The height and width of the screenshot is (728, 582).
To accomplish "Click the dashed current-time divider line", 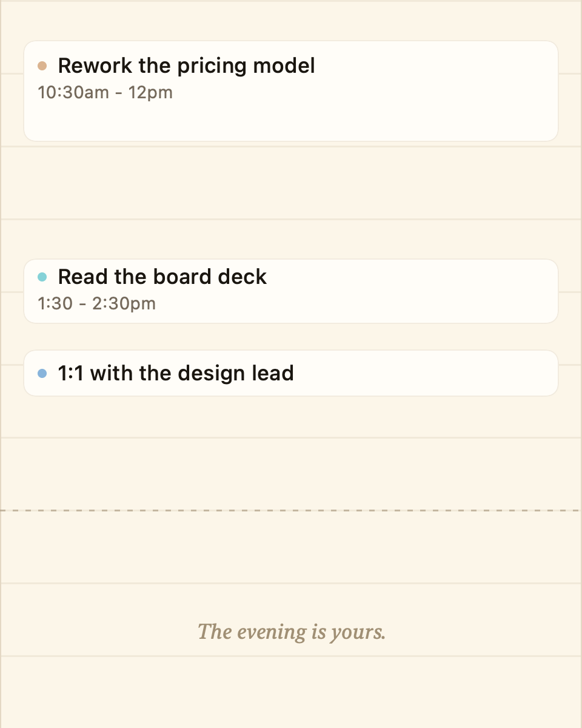I will [x=291, y=511].
